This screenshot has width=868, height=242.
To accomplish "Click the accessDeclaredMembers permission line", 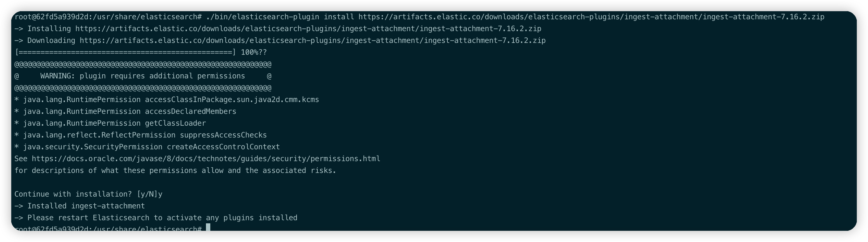I will coord(125,112).
